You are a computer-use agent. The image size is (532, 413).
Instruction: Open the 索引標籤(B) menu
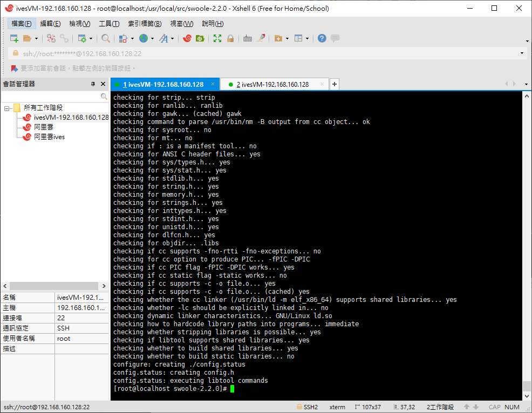[x=145, y=23]
